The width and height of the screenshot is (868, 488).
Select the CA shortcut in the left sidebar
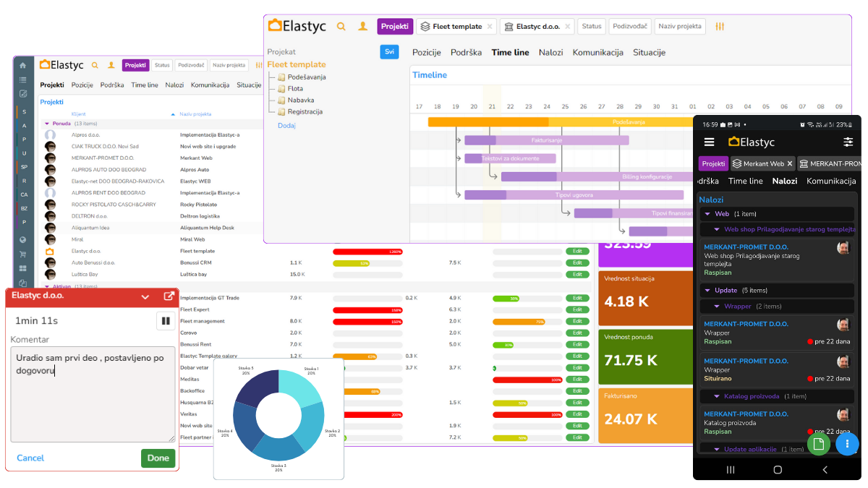(x=24, y=194)
